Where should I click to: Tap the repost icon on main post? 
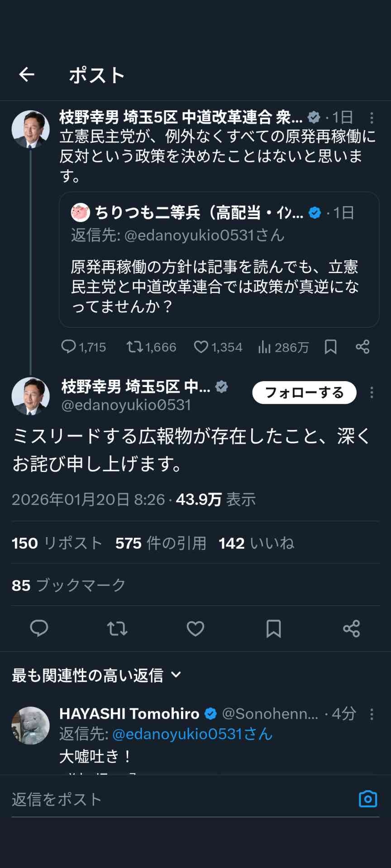coord(117,628)
